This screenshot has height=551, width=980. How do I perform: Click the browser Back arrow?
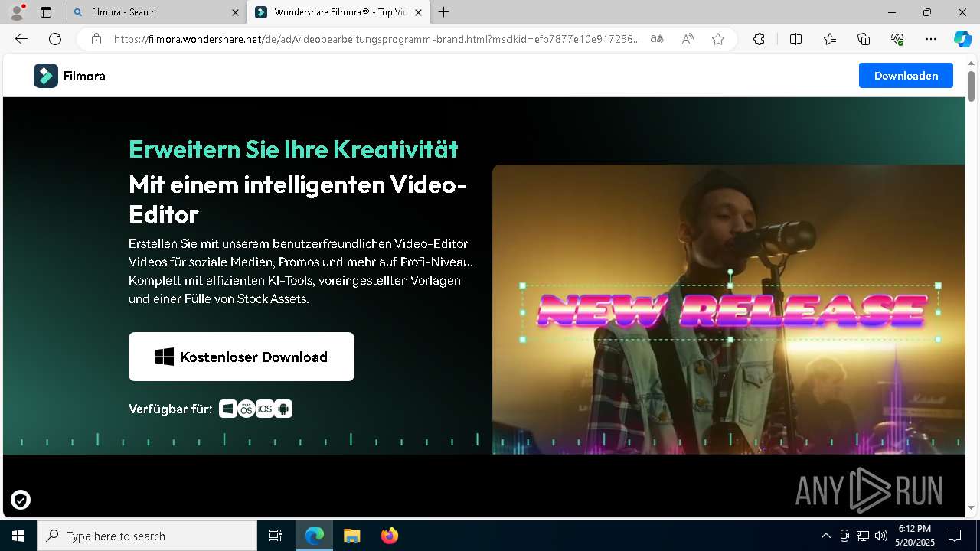(21, 39)
